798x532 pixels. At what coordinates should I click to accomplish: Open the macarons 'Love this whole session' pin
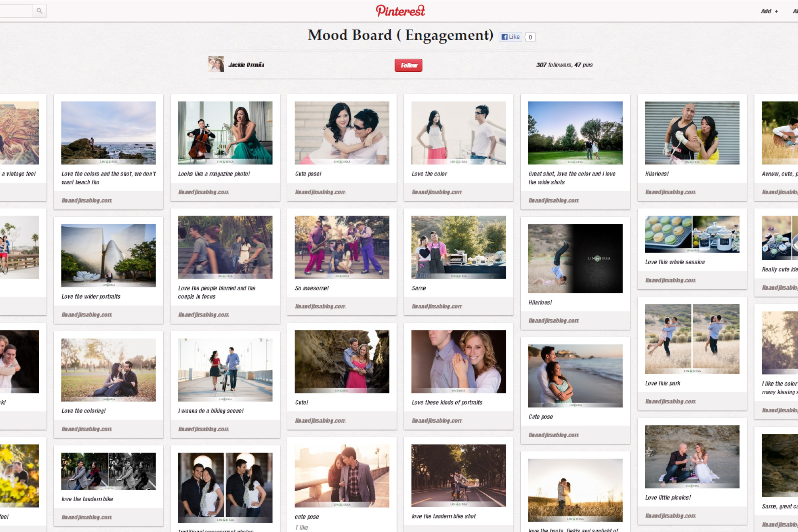pos(692,234)
